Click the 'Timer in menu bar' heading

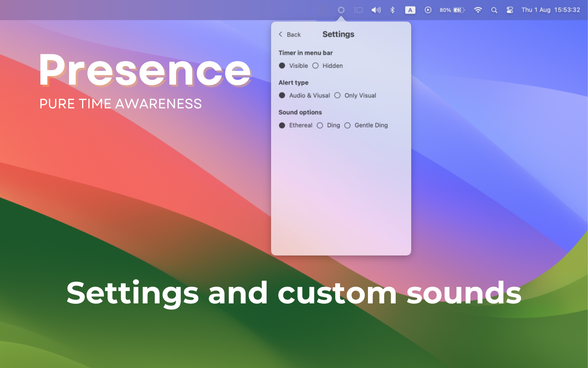305,53
